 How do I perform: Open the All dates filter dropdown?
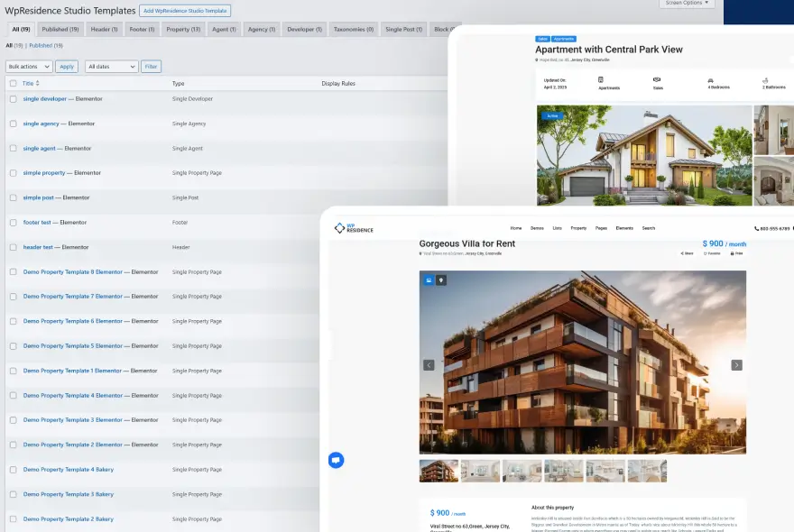tap(111, 67)
